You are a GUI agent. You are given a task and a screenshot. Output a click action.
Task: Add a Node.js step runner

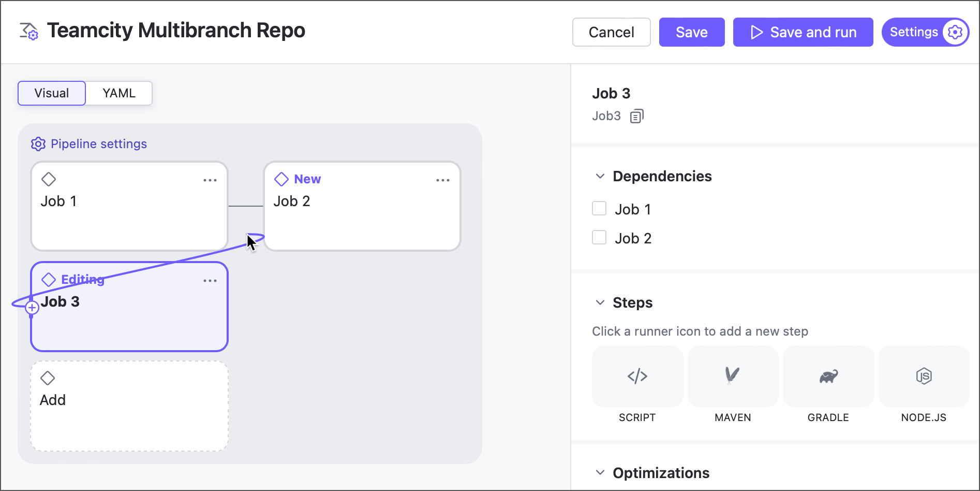pyautogui.click(x=924, y=377)
